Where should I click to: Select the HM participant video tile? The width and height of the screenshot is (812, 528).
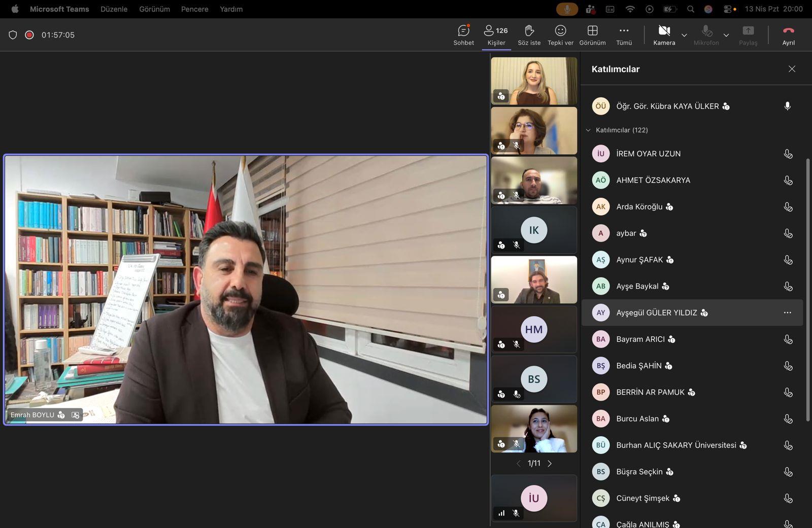(x=534, y=329)
